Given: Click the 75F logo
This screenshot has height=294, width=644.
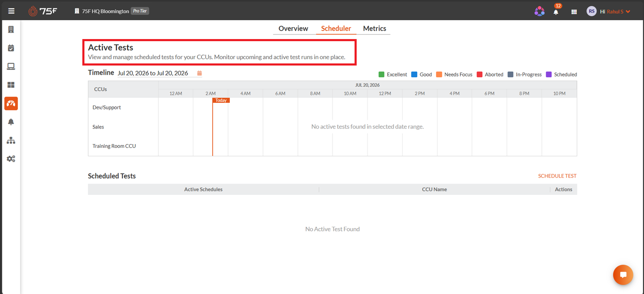Looking at the screenshot, I should pyautogui.click(x=42, y=11).
